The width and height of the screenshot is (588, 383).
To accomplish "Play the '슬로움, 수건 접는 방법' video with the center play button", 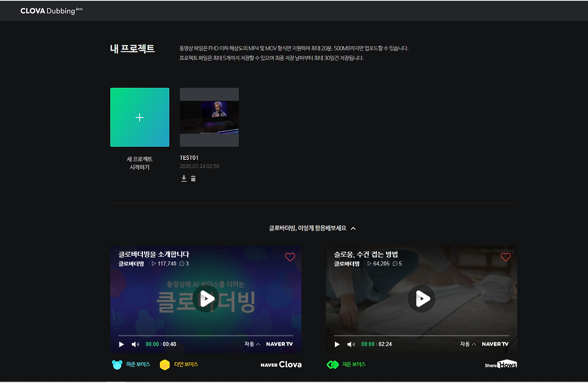I will (x=422, y=299).
